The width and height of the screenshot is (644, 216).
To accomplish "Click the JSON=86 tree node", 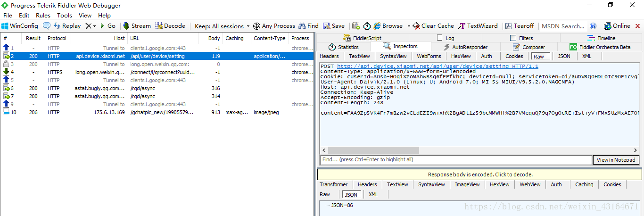I will point(342,205).
